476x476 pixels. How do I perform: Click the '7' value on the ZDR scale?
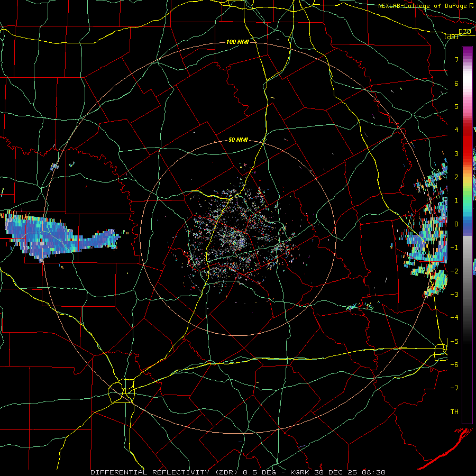456,59
